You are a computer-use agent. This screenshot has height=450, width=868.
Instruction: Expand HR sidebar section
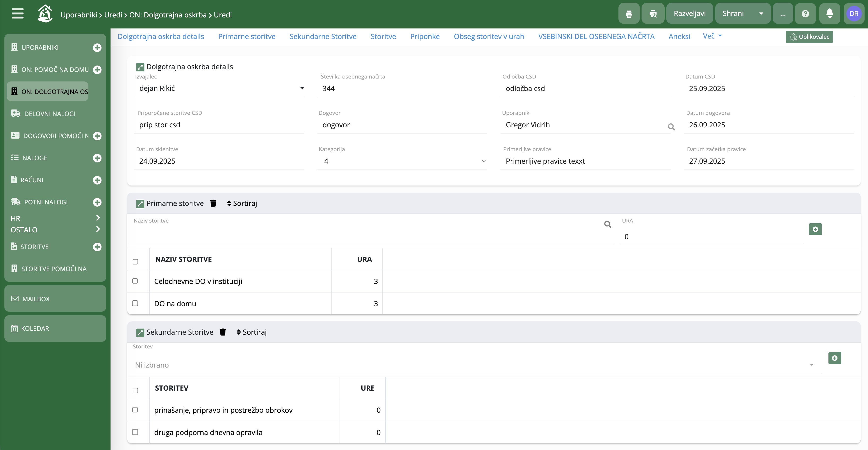click(55, 218)
